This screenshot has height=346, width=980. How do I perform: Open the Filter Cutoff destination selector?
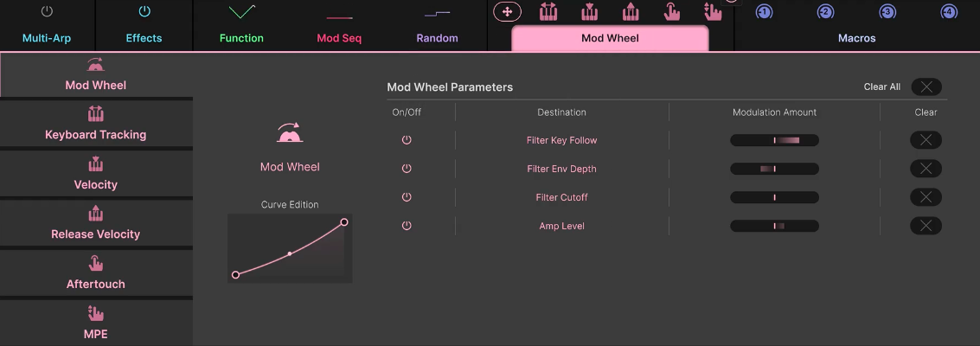(x=561, y=197)
